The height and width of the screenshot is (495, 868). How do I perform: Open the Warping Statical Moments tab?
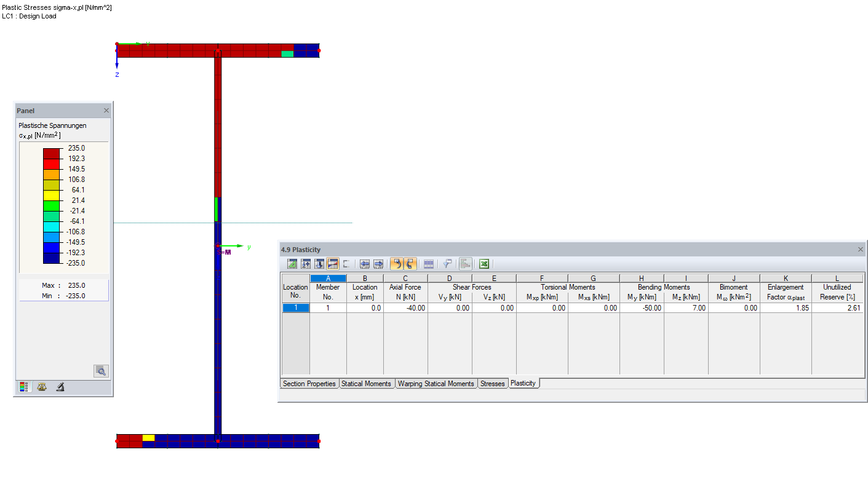(x=436, y=384)
